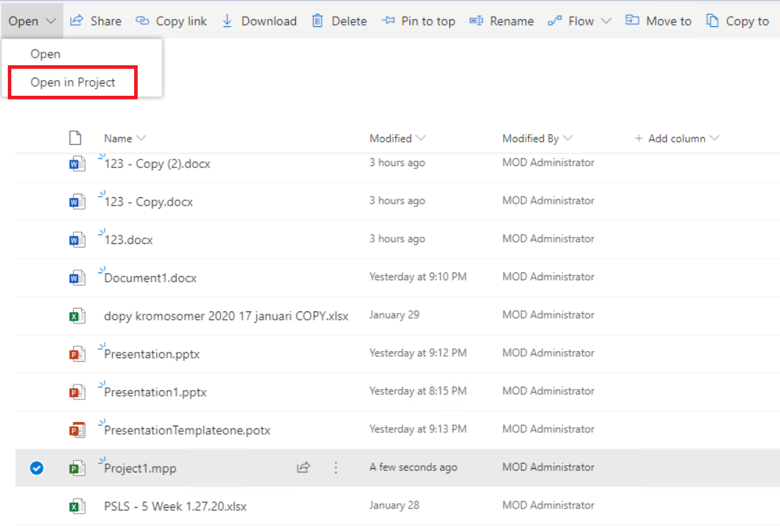Image resolution: width=780 pixels, height=532 pixels.
Task: Expand the Flow dropdown chevron
Action: click(605, 21)
